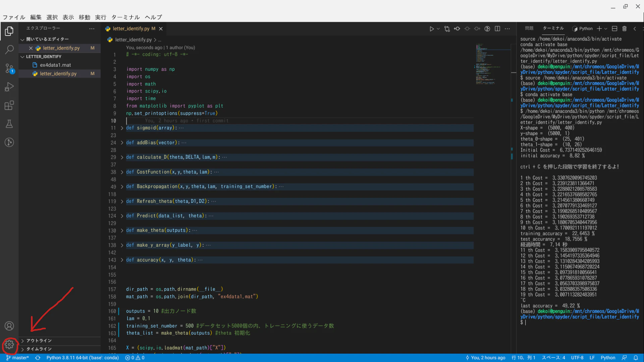Split the editor to the right
This screenshot has height=362, width=644.
497,29
